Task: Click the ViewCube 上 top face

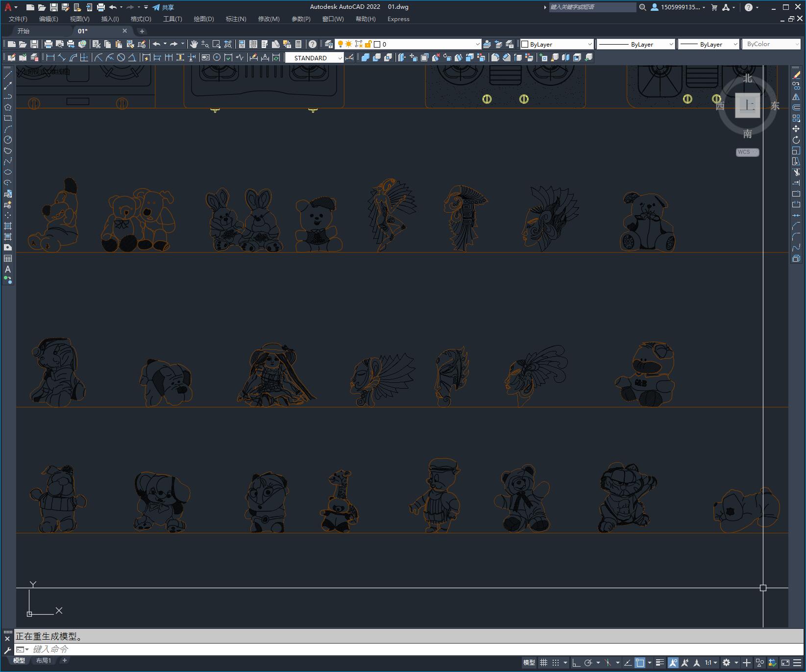Action: point(748,105)
